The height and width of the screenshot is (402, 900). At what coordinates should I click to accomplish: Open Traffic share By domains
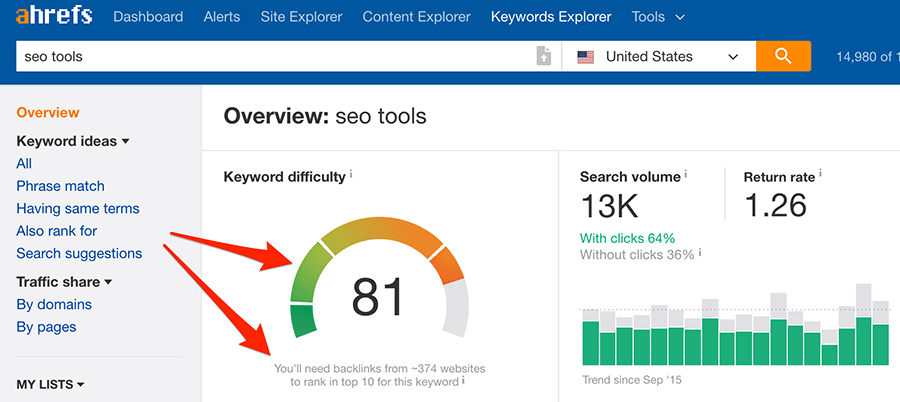54,304
